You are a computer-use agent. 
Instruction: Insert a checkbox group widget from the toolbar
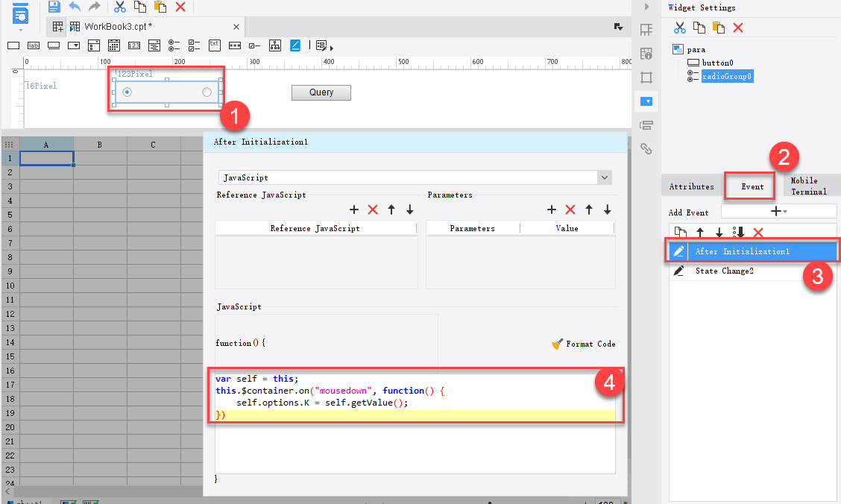pos(194,45)
